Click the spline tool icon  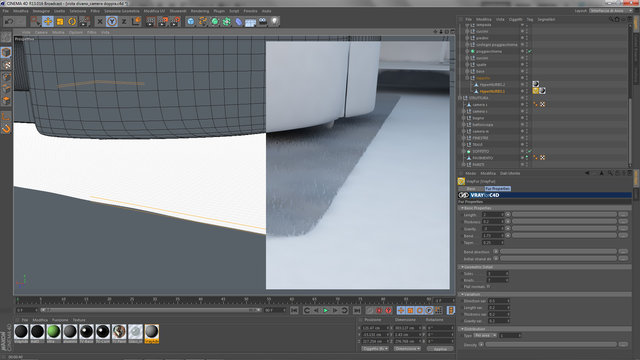pyautogui.click(x=203, y=21)
